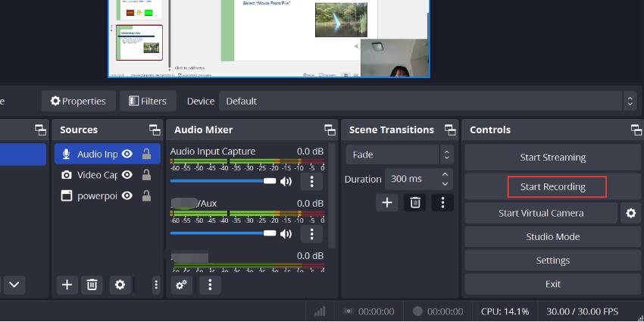Click the Aux 0.0 dB value
The image size is (644, 322).
310,203
